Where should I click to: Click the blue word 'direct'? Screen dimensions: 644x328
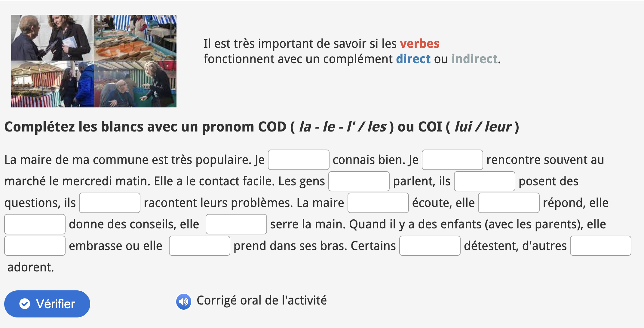413,59
